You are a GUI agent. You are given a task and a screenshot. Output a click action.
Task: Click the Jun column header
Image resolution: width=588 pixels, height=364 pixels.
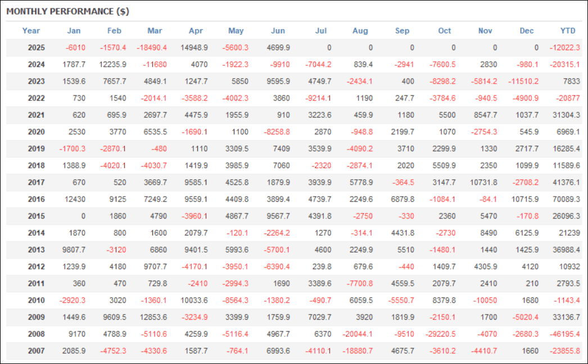coord(278,31)
